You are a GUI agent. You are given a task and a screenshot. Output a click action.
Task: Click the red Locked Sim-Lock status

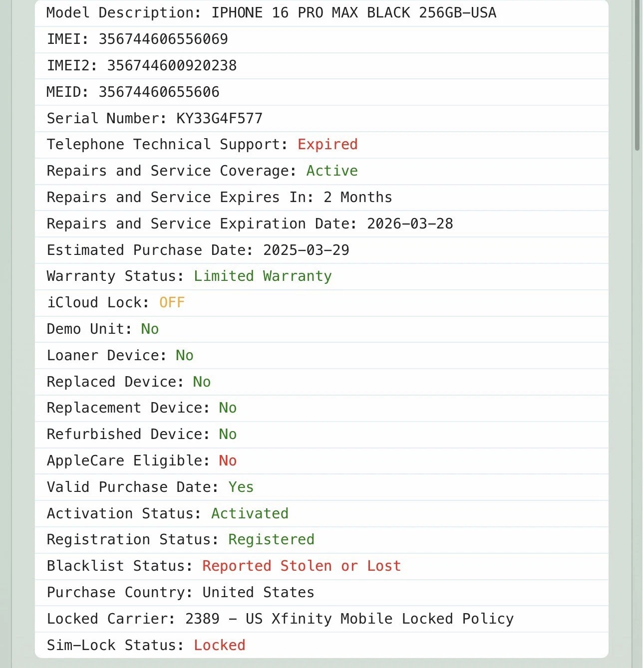[x=219, y=645]
